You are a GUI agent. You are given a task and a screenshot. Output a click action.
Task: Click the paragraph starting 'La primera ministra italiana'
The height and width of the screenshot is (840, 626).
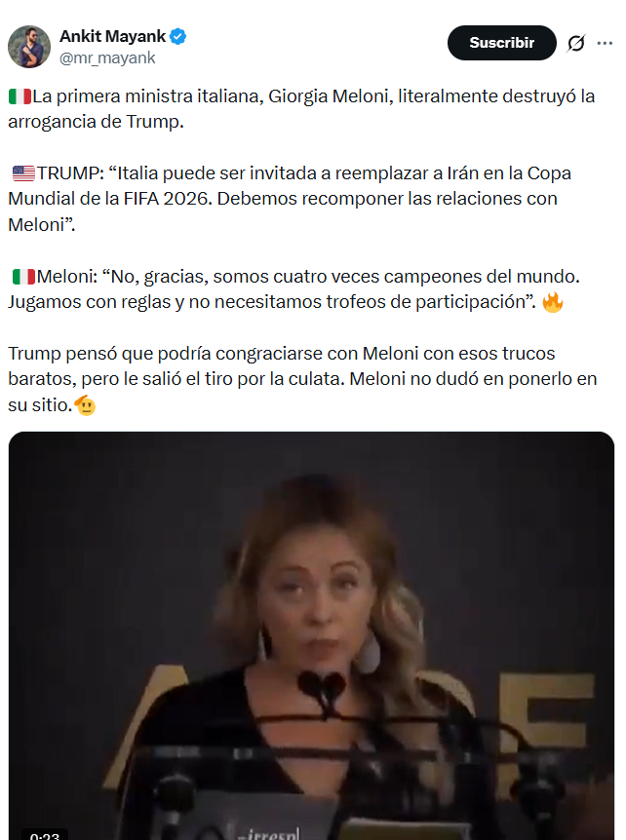tap(301, 109)
